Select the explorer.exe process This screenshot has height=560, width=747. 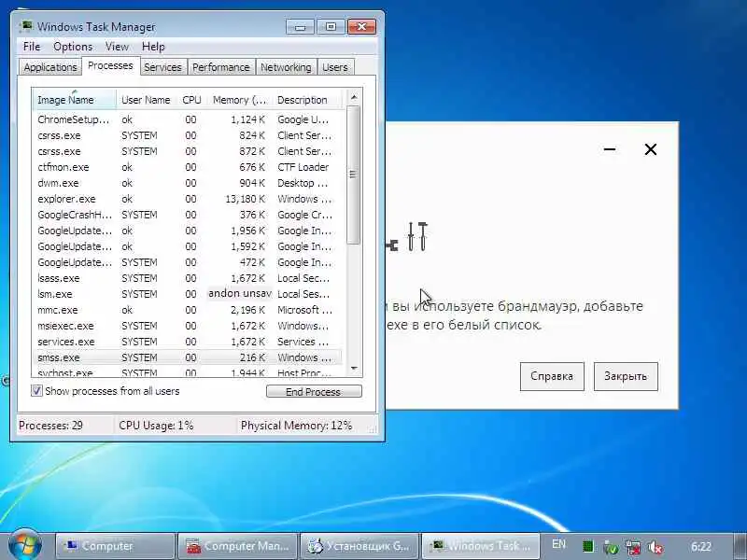[189, 199]
